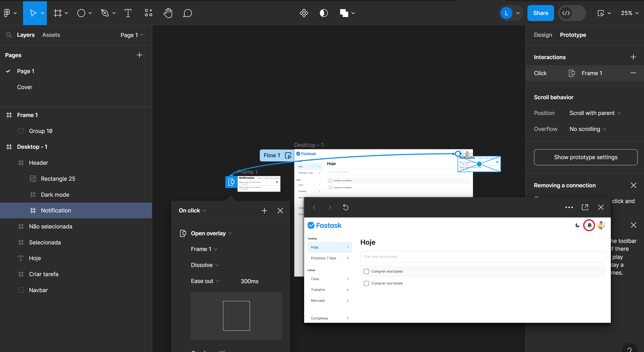Click the Frame 1 overlay destination dropdown
Image resolution: width=644 pixels, height=352 pixels.
coord(204,249)
